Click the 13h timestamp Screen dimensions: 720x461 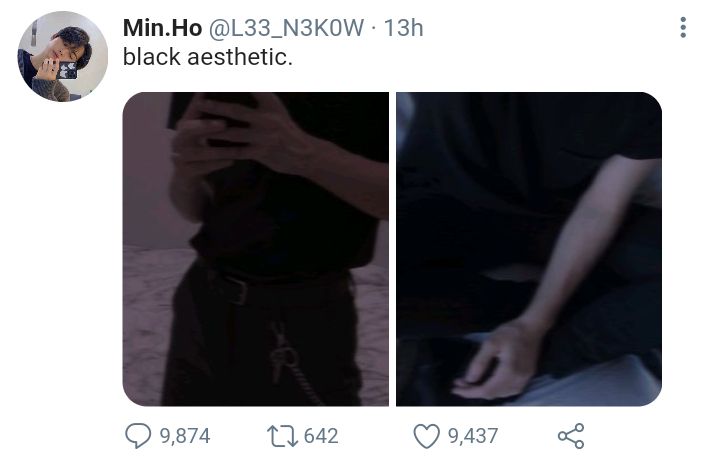point(403,28)
